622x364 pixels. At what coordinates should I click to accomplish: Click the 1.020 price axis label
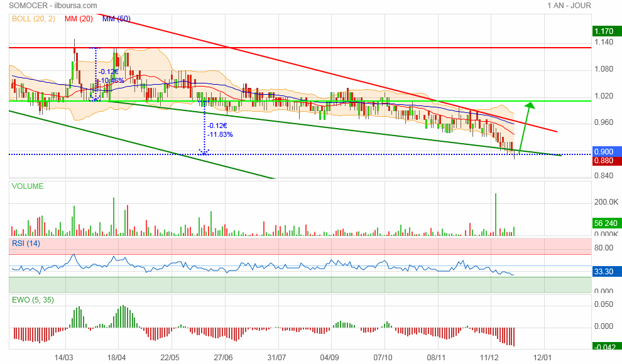point(603,96)
